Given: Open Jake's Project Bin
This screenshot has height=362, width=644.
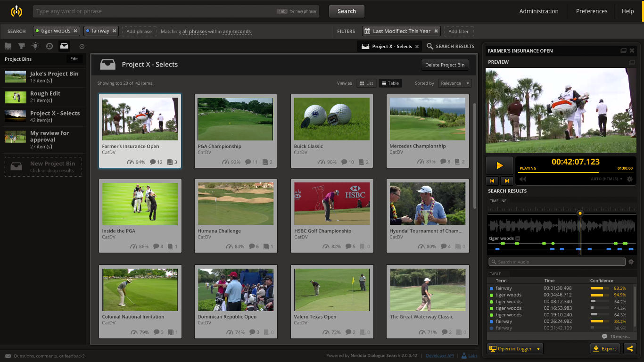Looking at the screenshot, I should 43,77.
